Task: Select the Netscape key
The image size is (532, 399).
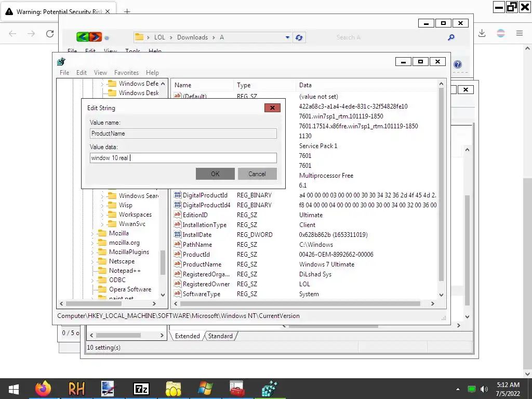Action: (122, 261)
